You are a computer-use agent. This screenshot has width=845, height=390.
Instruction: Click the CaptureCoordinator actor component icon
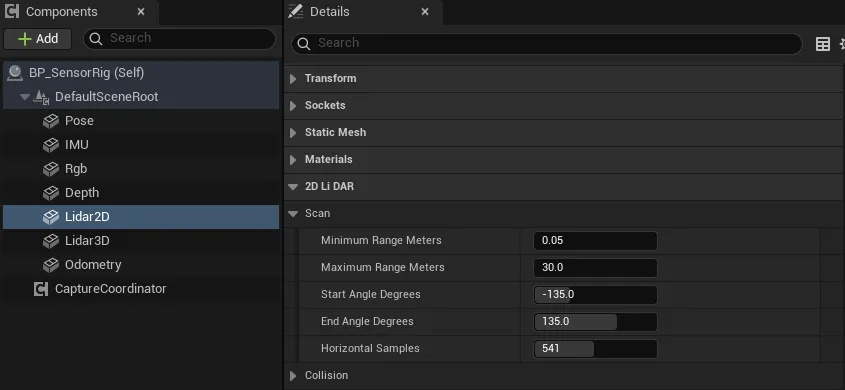coord(41,289)
